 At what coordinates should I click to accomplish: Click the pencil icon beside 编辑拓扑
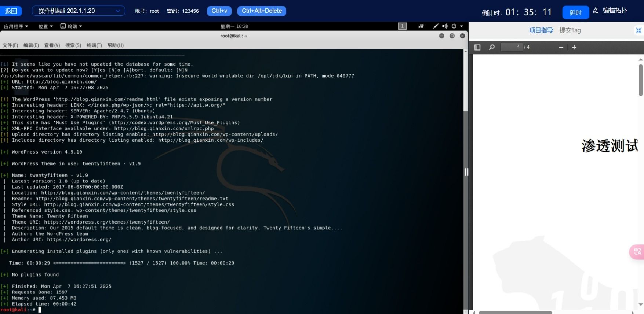[x=596, y=11]
